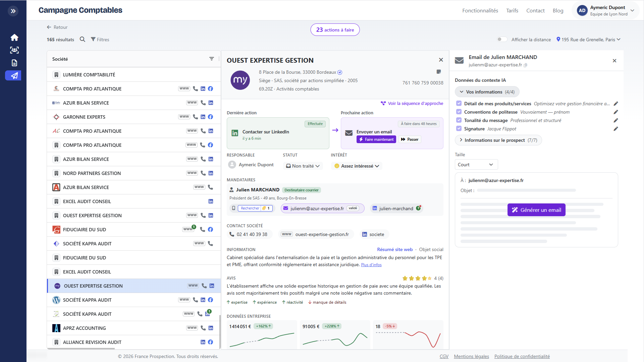
Task: Open 23 actions à faire button
Action: coord(335,30)
